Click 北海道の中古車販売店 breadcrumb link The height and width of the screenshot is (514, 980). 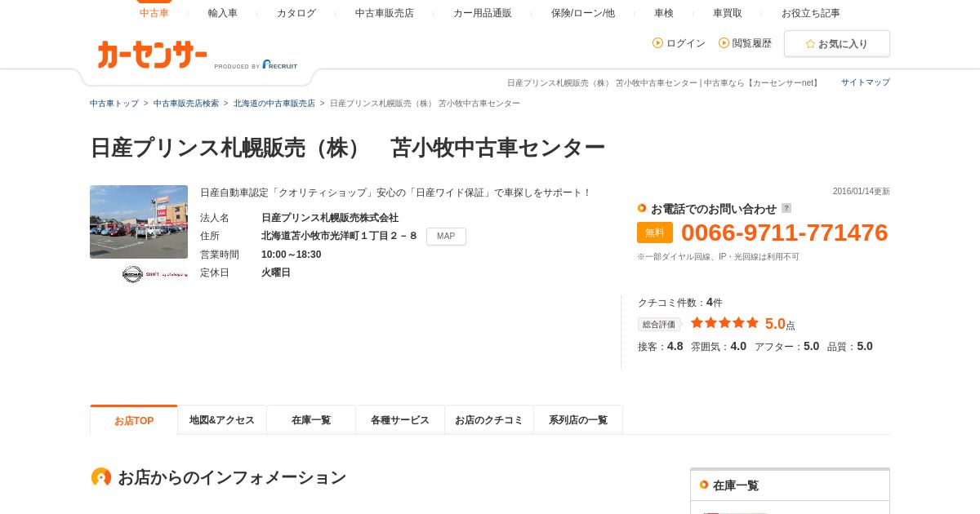coord(274,104)
